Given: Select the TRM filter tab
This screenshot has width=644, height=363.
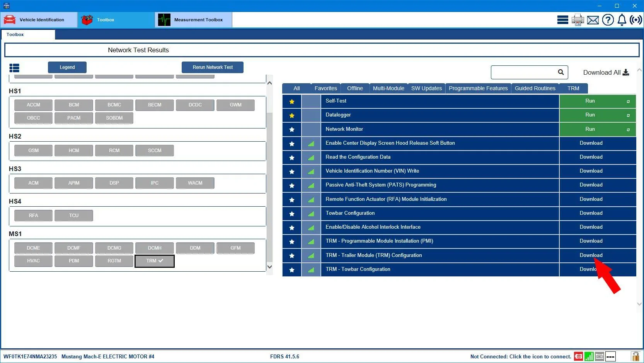Looking at the screenshot, I should (573, 88).
